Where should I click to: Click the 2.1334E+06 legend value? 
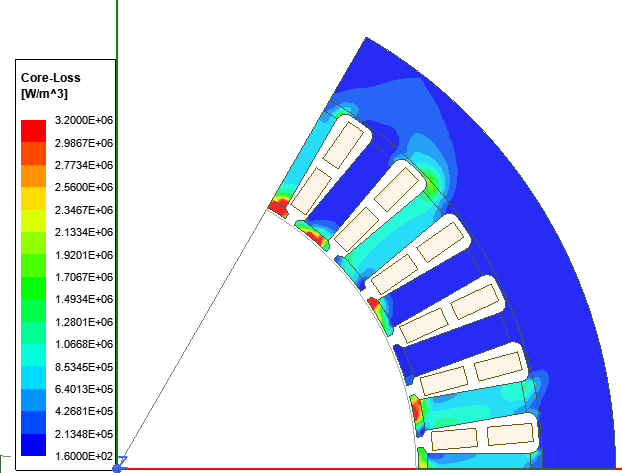click(x=84, y=232)
